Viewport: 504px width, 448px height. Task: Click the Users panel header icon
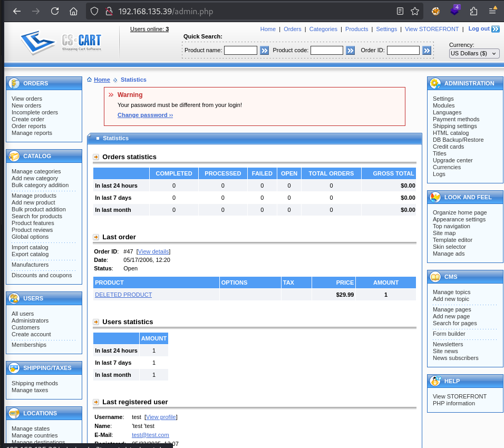tap(14, 298)
